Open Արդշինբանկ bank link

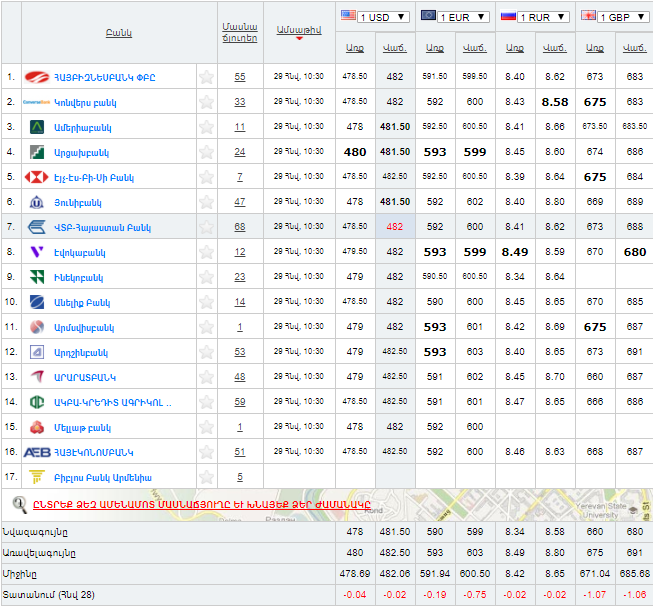(x=81, y=352)
